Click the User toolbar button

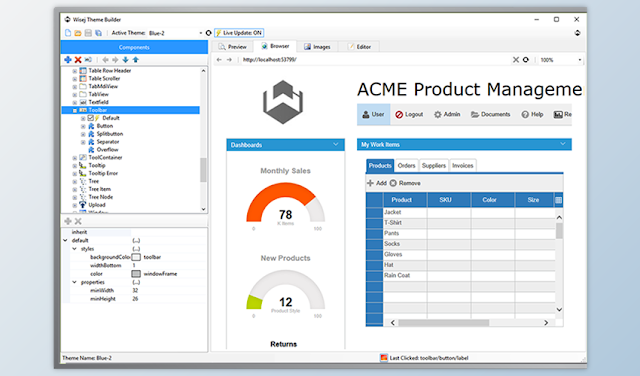click(x=373, y=114)
